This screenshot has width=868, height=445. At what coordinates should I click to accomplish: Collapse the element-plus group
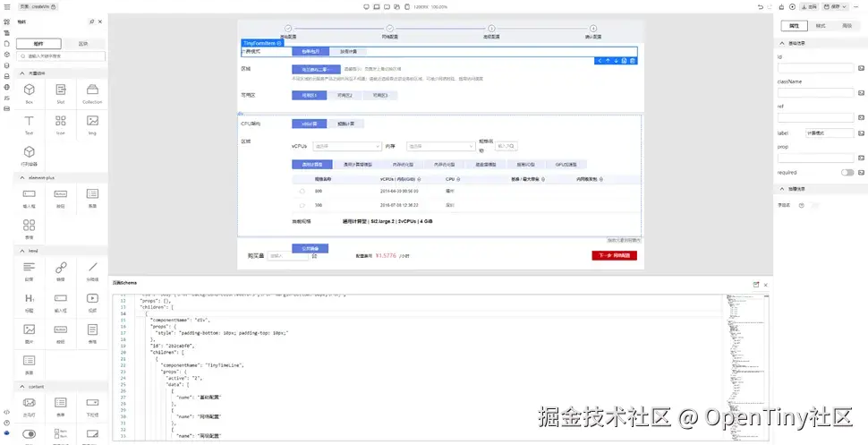(x=22, y=178)
